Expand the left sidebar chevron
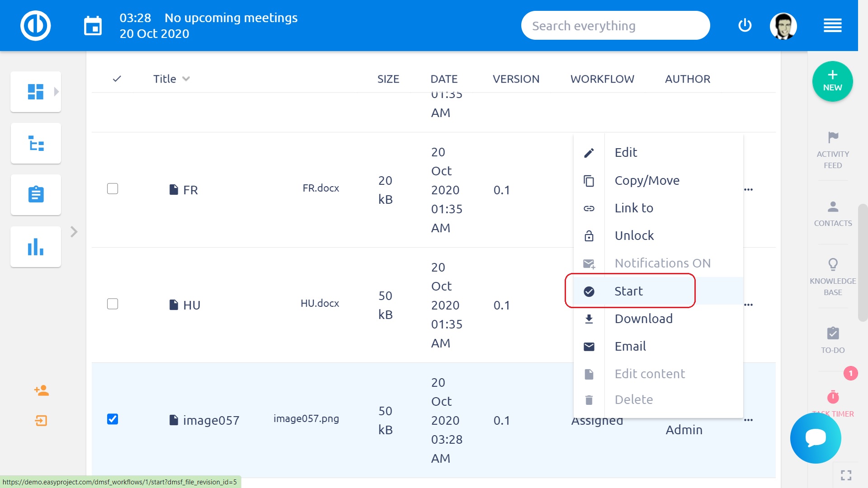868x488 pixels. point(74,232)
